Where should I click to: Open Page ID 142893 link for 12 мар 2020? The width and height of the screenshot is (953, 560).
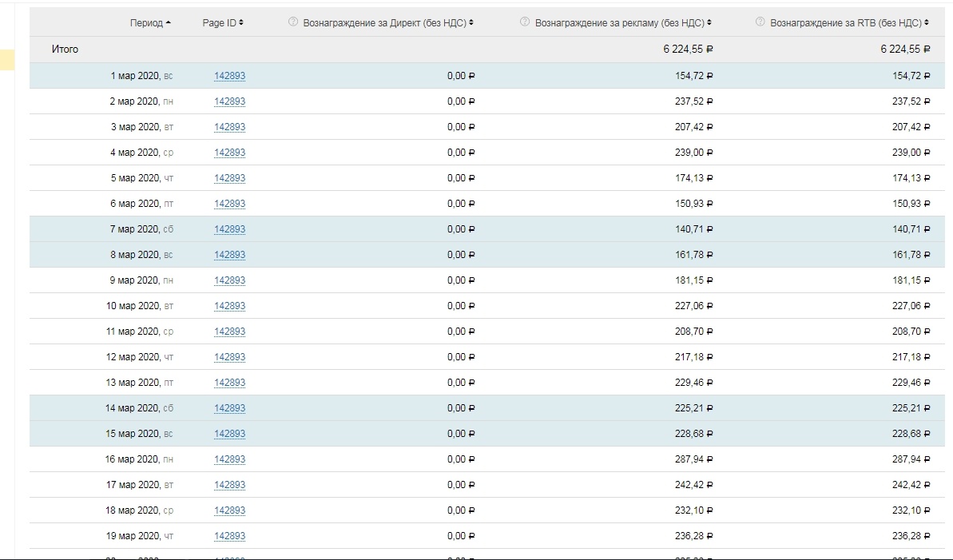[230, 357]
